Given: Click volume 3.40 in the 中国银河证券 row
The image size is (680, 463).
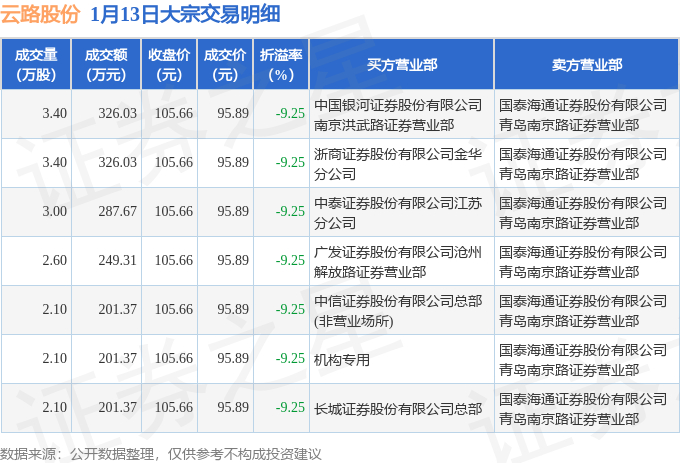Looking at the screenshot, I should tap(55, 113).
